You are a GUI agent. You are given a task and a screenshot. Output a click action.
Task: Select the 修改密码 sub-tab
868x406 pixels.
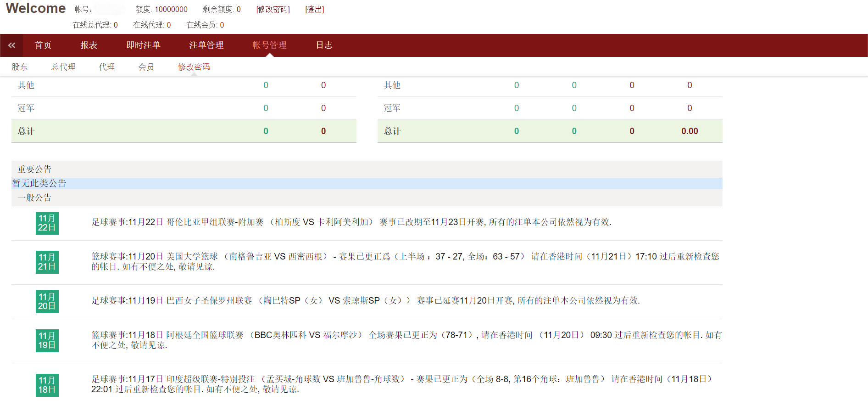click(x=194, y=67)
